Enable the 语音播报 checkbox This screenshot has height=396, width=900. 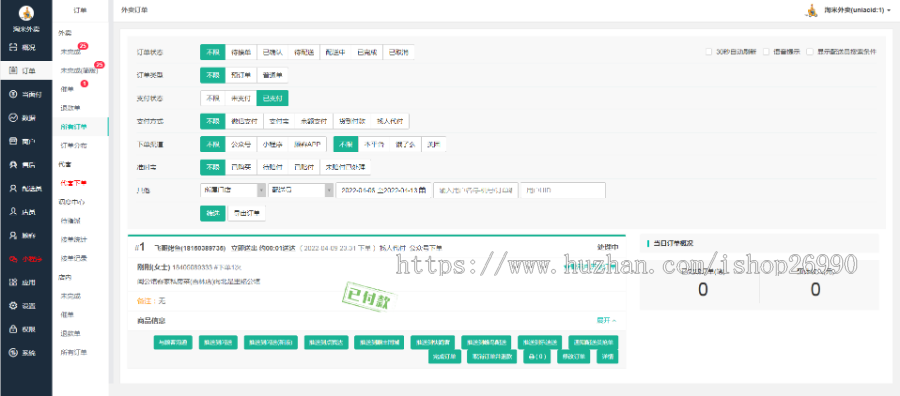(766, 52)
